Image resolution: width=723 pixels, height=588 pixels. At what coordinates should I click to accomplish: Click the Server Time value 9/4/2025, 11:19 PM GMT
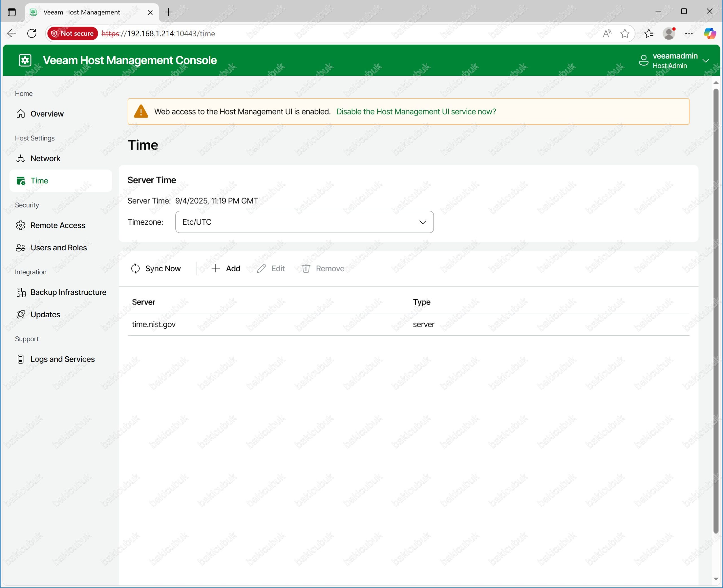pos(217,201)
